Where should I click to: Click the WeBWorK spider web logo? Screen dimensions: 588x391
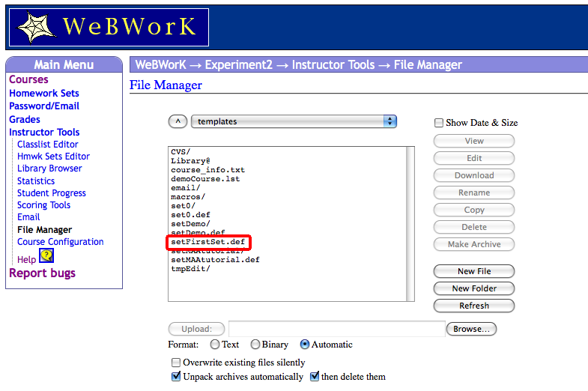coord(109,28)
